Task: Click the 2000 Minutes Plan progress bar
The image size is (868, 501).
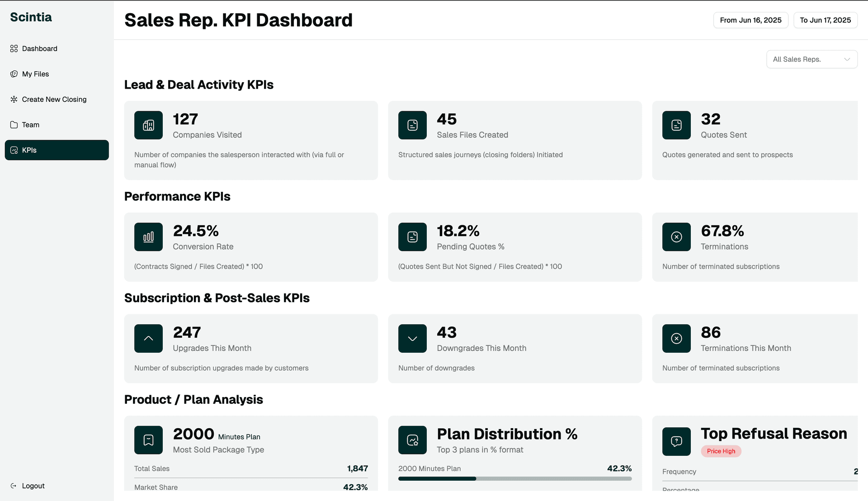Action: click(x=514, y=479)
